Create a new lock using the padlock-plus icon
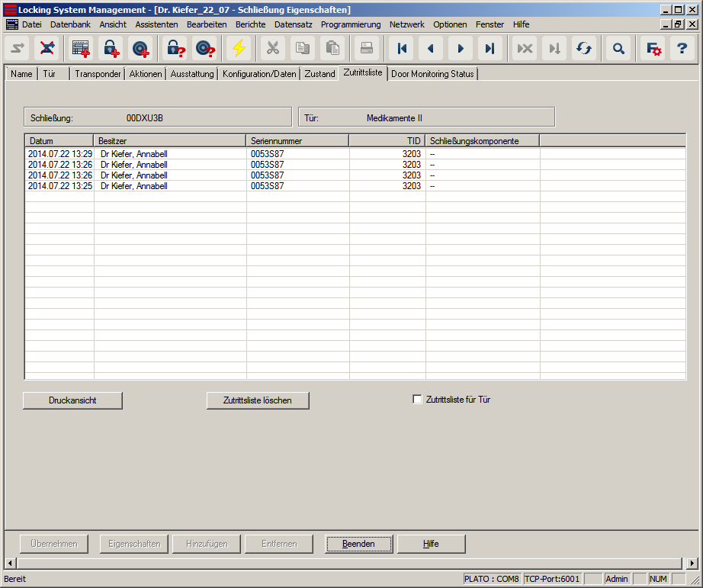Image resolution: width=703 pixels, height=588 pixels. [x=111, y=48]
